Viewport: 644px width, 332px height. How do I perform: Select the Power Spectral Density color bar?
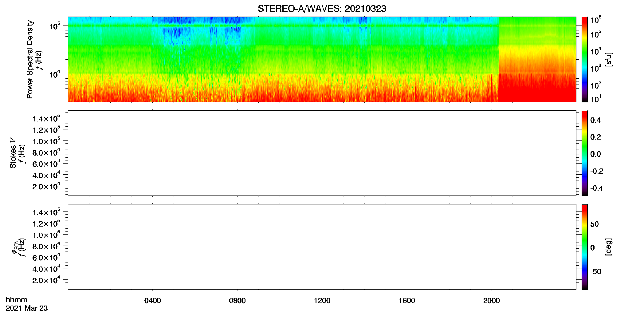tap(584, 59)
